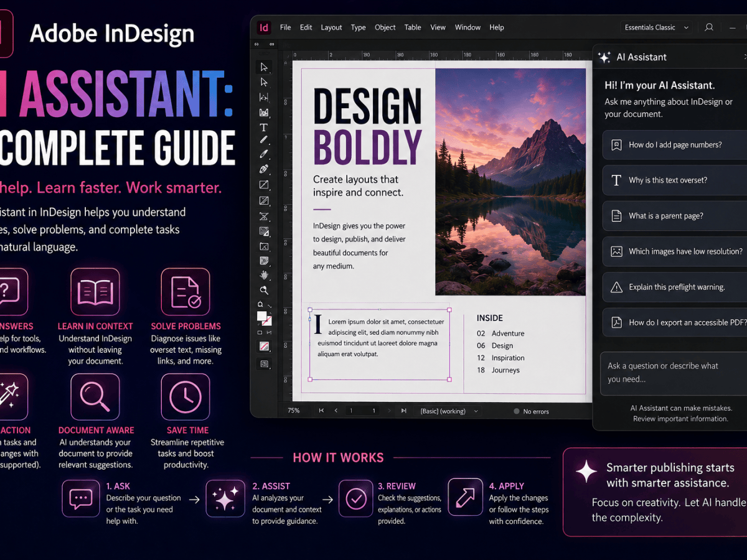Screen dimensions: 747x560
Task: Click the Assist sparkles step icon
Action: tap(225, 498)
